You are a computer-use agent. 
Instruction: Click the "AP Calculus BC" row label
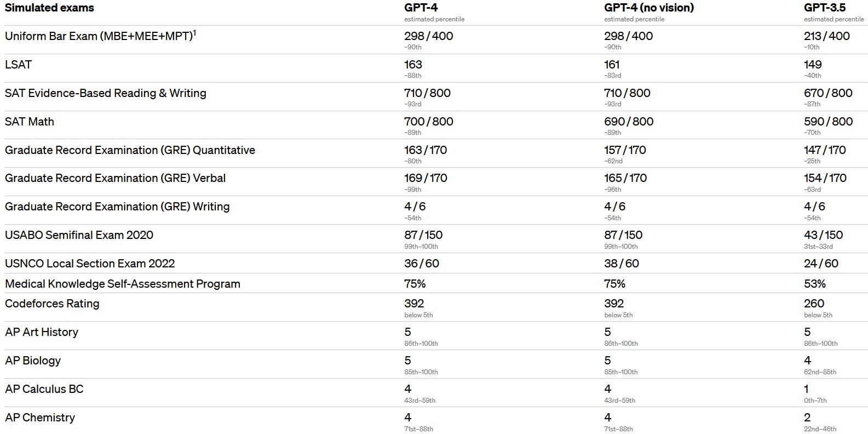tap(44, 389)
